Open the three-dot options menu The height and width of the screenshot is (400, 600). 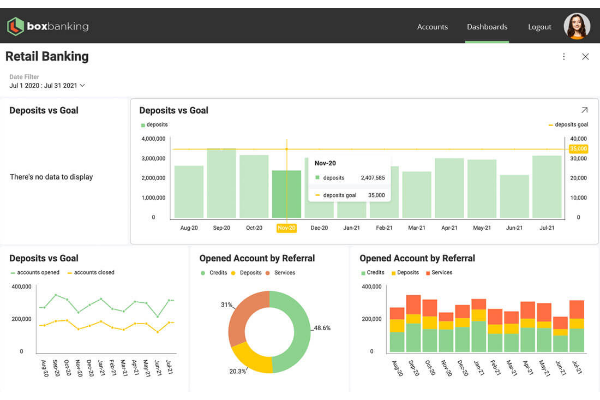tap(564, 57)
